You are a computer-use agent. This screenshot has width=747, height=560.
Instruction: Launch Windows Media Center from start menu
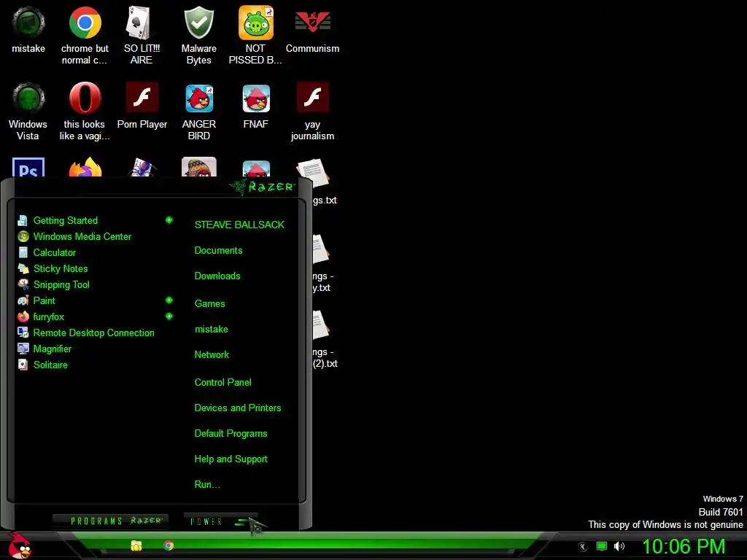tap(74, 237)
